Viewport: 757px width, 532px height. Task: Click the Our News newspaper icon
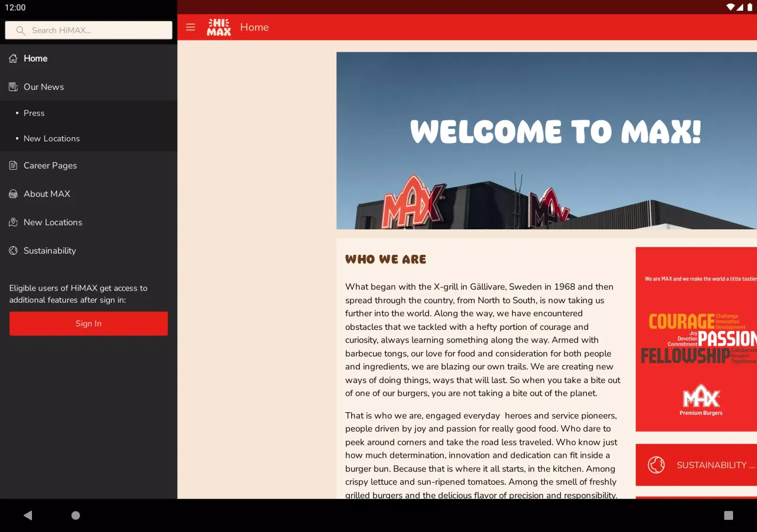coord(13,87)
